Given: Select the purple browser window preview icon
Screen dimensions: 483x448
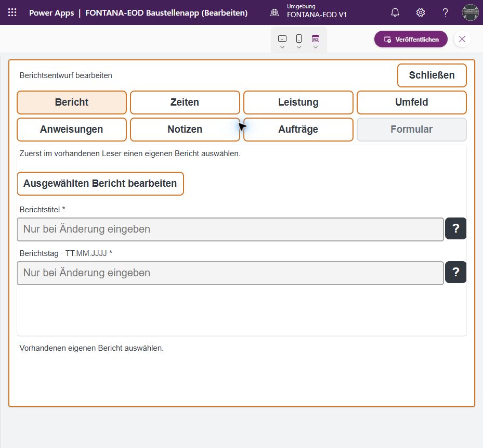Looking at the screenshot, I should (316, 39).
